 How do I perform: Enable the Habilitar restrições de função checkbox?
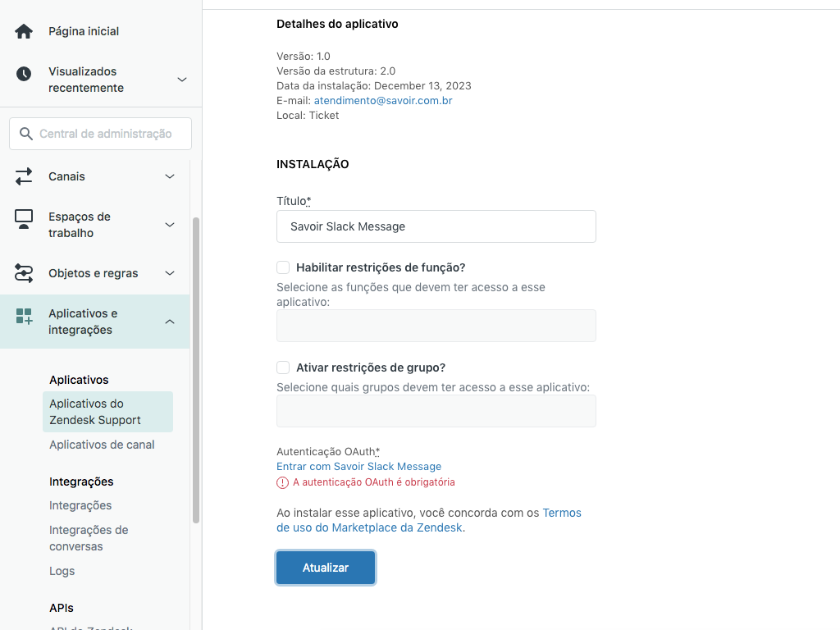click(x=283, y=267)
